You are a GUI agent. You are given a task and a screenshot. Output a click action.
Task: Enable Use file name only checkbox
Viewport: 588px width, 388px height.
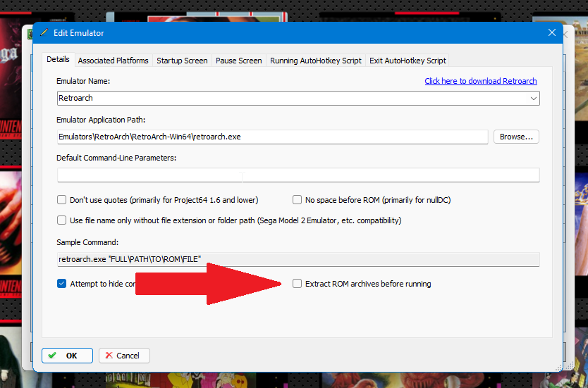point(62,220)
